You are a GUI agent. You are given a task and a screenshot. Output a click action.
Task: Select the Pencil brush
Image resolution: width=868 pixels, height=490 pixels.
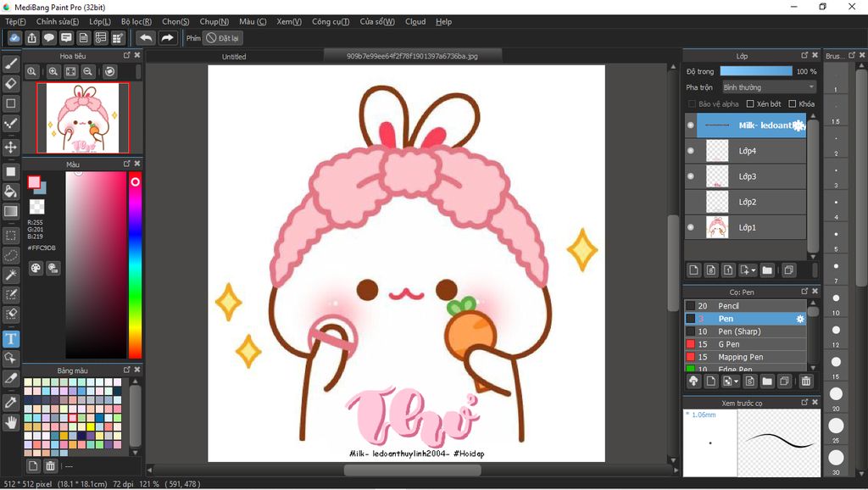(x=745, y=306)
